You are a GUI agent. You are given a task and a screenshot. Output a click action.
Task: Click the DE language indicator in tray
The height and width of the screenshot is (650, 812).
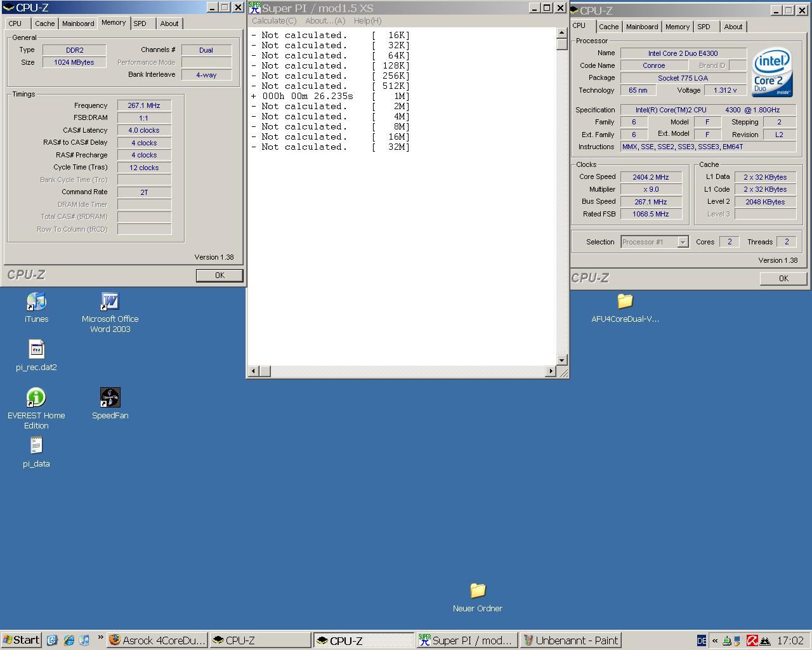coord(702,640)
